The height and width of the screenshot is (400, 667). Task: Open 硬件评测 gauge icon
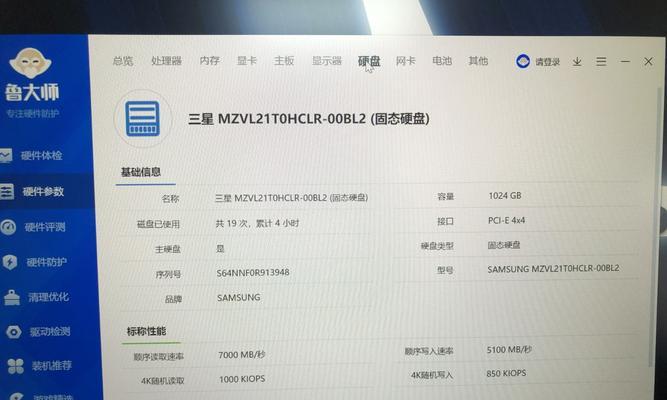pos(8,227)
